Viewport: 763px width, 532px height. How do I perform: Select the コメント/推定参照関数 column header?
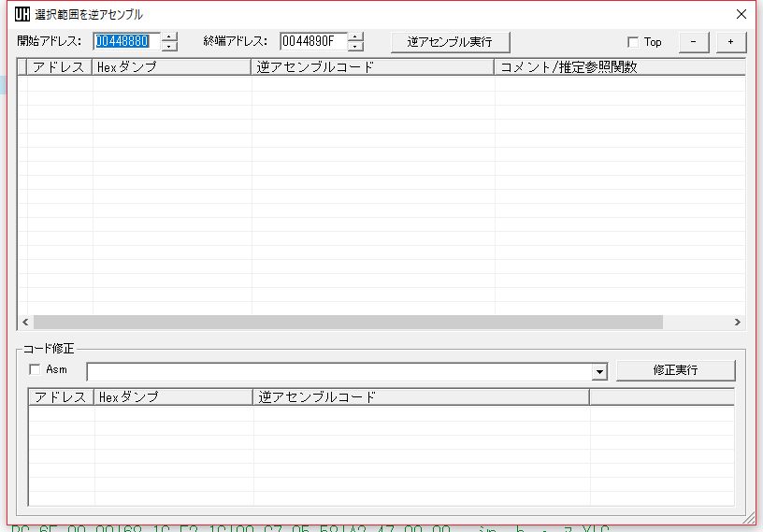(x=619, y=66)
